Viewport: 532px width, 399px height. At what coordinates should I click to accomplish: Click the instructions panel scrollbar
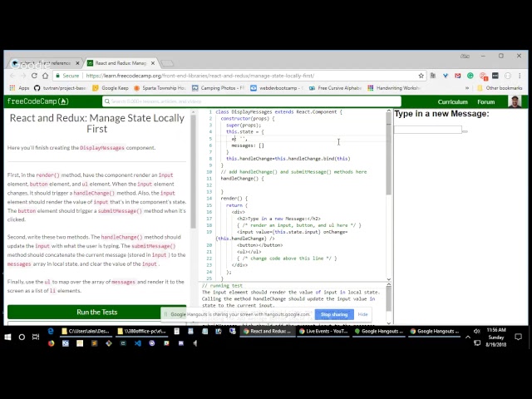[193, 171]
